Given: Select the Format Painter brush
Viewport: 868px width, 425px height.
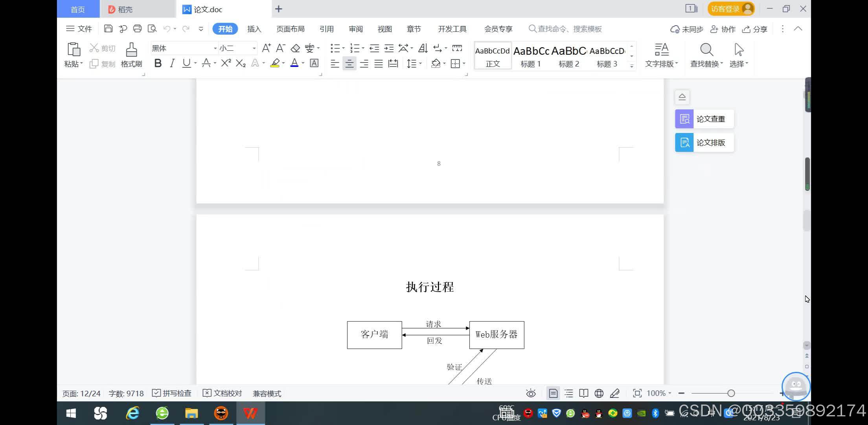Looking at the screenshot, I should coord(131,50).
